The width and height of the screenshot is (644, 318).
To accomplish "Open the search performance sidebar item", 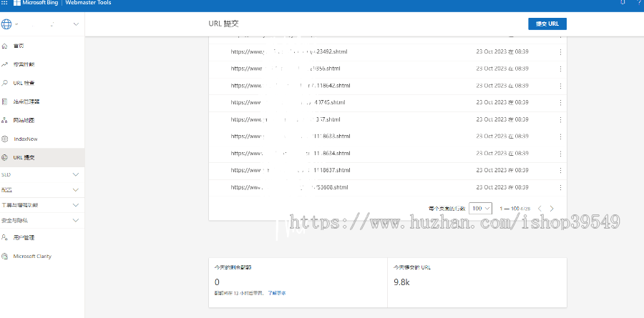I will pos(42,64).
